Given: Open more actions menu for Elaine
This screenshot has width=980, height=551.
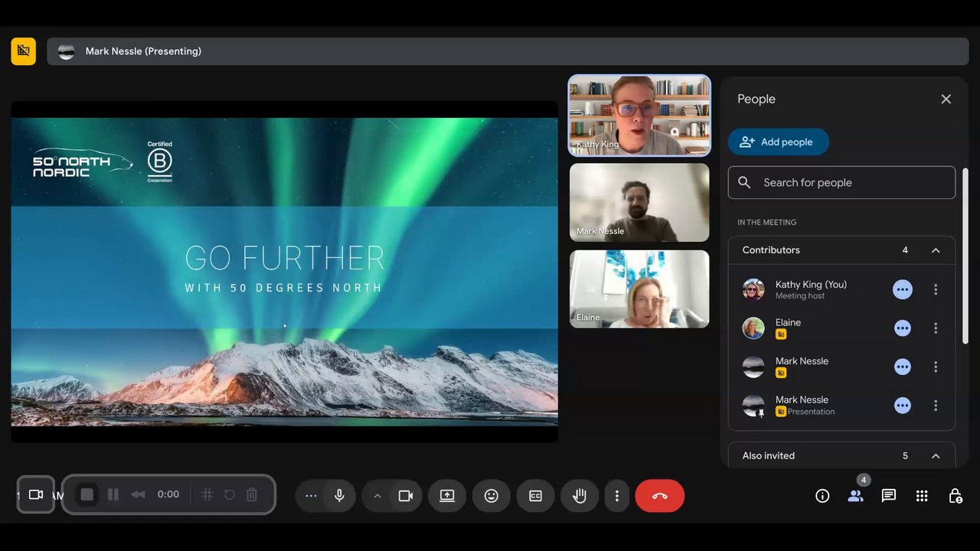Looking at the screenshot, I should click(936, 328).
